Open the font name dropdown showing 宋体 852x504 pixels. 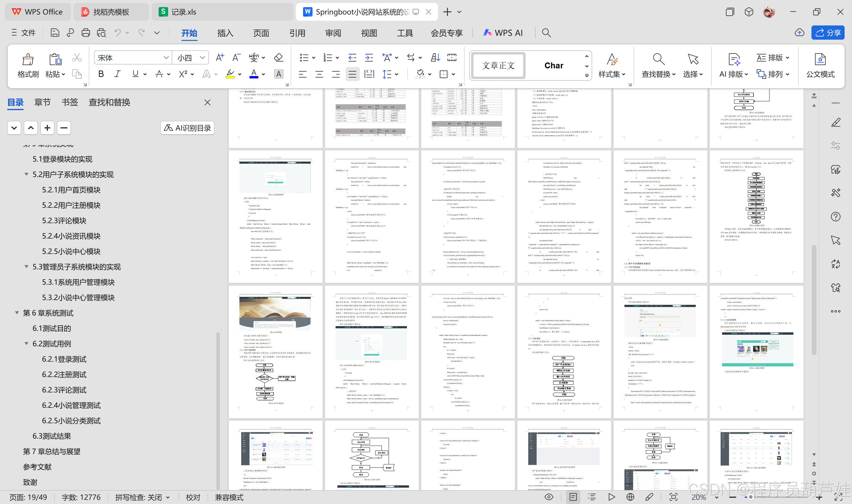coord(166,58)
